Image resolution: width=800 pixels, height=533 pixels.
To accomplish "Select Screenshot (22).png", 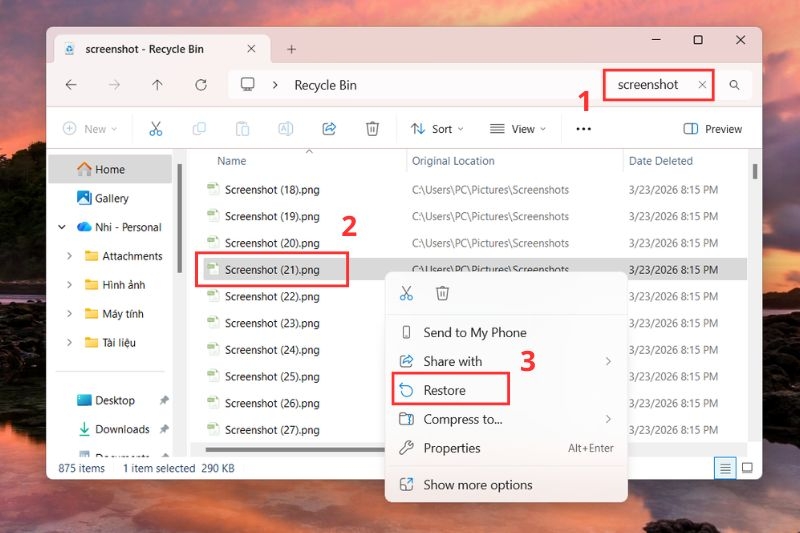I will coord(272,296).
